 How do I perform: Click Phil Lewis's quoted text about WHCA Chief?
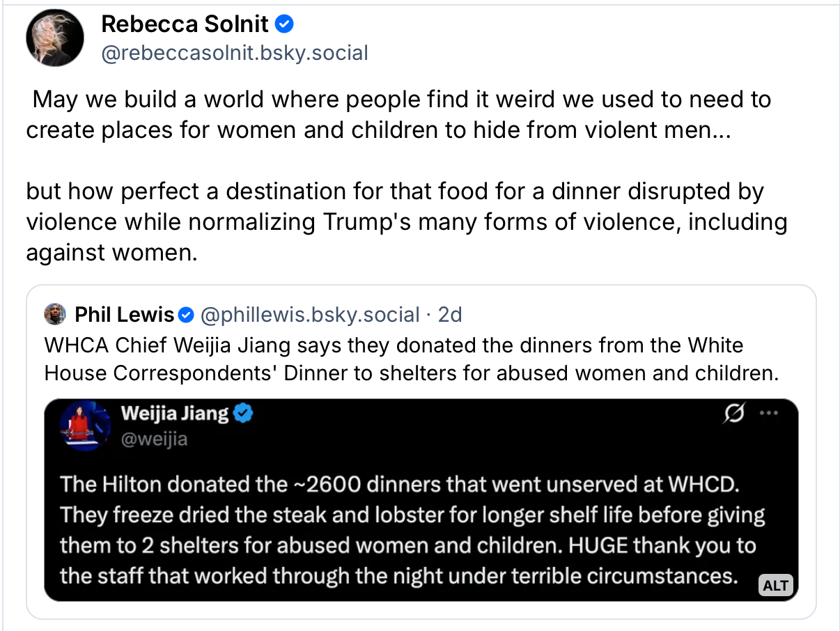click(x=411, y=359)
